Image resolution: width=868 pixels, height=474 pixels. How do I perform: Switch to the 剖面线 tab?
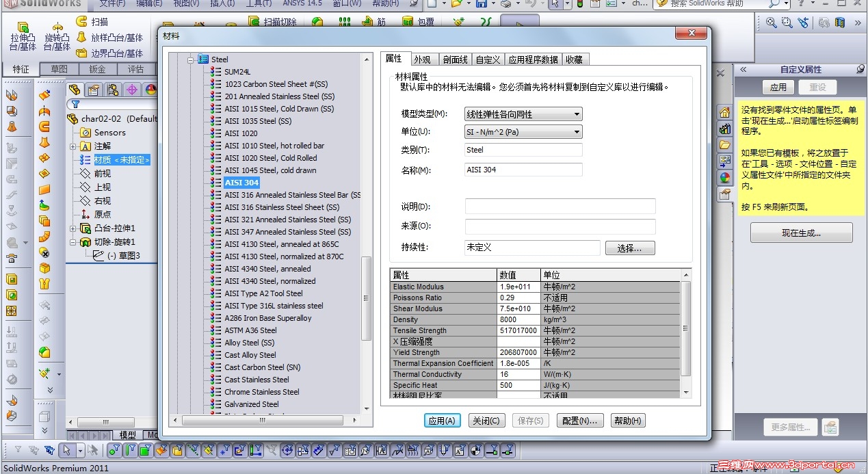point(455,60)
